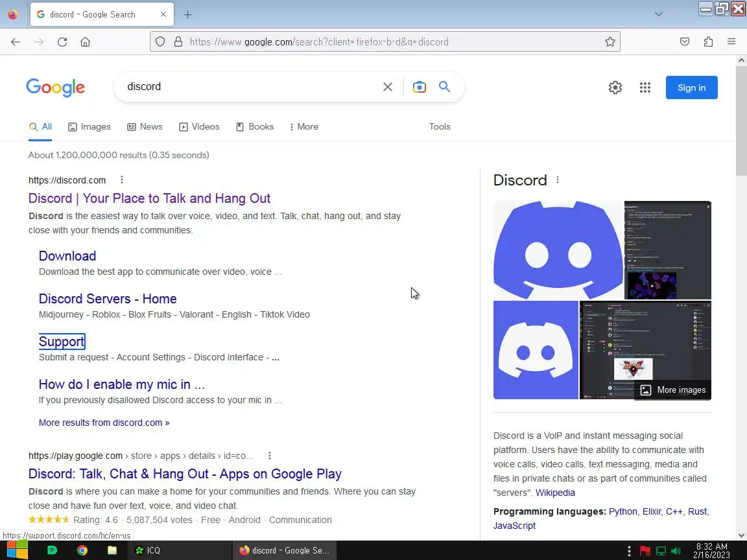View site information via the padlock icon

tap(178, 42)
